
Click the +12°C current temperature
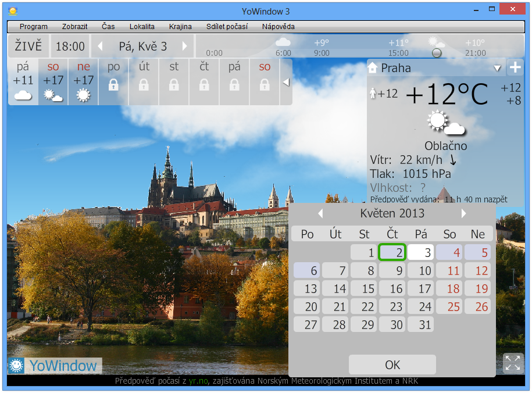[447, 94]
